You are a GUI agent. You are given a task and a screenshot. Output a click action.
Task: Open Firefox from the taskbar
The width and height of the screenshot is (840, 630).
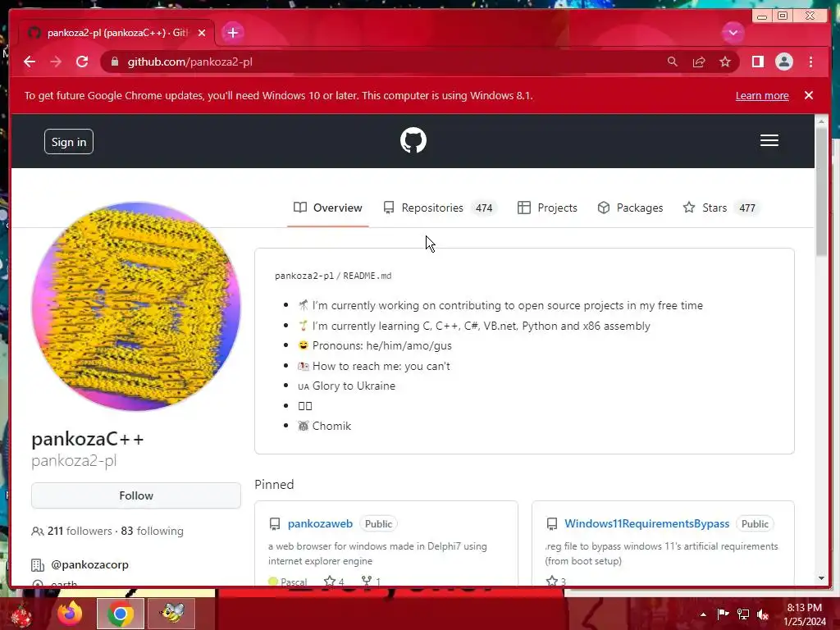click(x=70, y=614)
